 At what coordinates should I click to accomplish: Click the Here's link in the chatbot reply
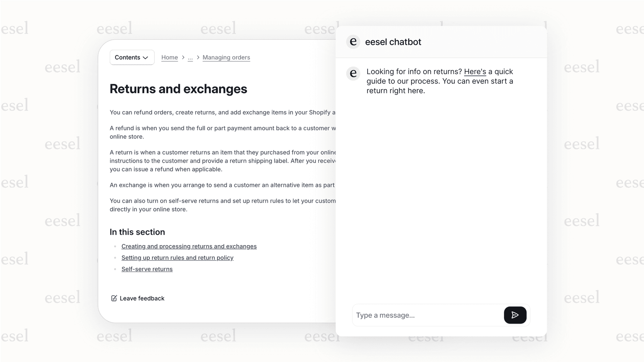[475, 72]
